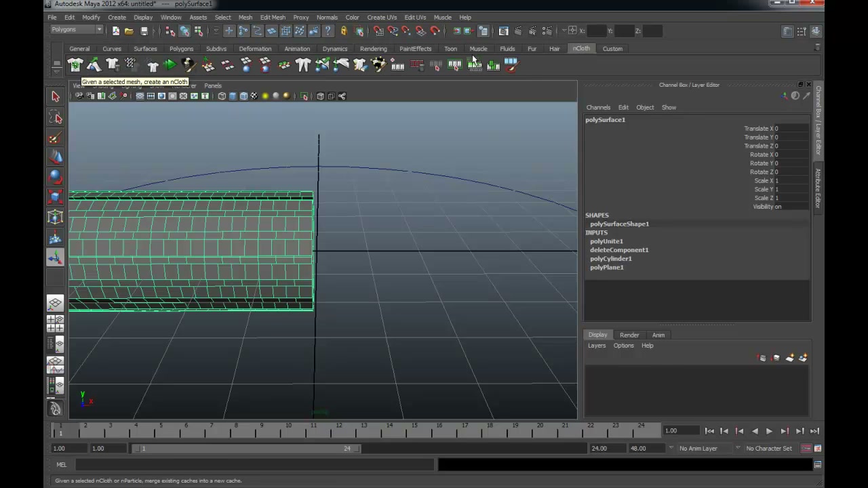Click the range slider bar
This screenshot has height=488, width=868.
click(247, 448)
